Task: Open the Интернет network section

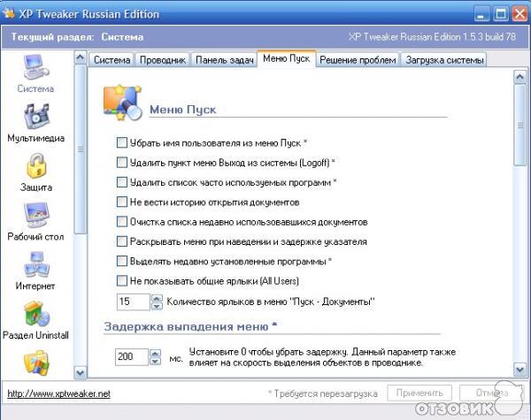Action: pos(36,264)
